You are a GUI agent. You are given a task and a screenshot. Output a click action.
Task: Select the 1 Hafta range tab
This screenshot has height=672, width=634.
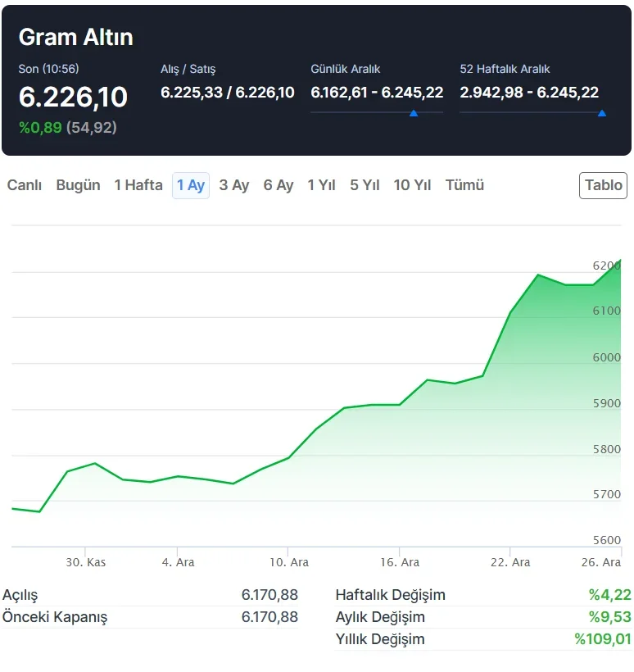pos(138,185)
